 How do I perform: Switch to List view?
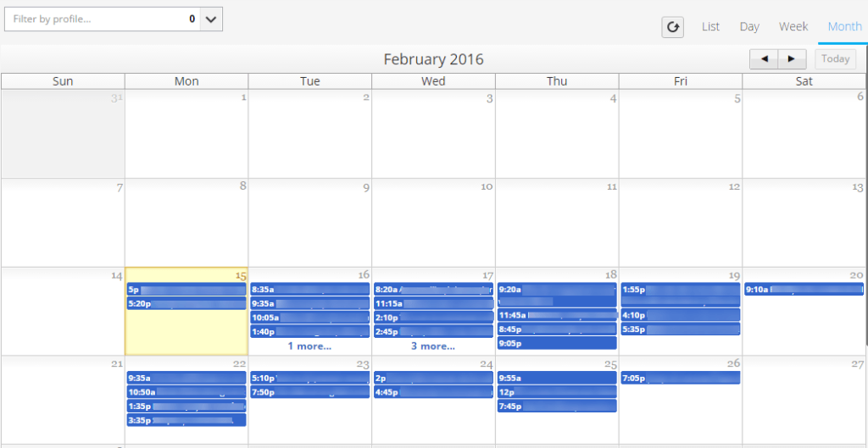(x=710, y=27)
